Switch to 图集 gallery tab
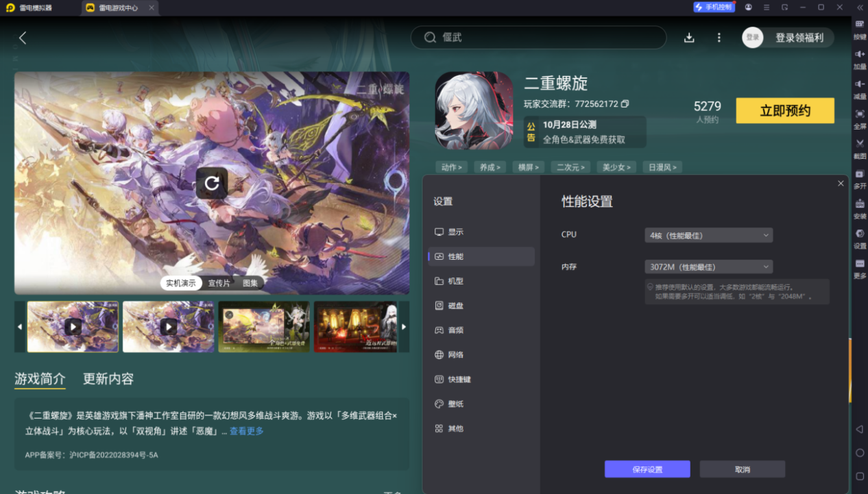This screenshot has height=494, width=868. [250, 283]
